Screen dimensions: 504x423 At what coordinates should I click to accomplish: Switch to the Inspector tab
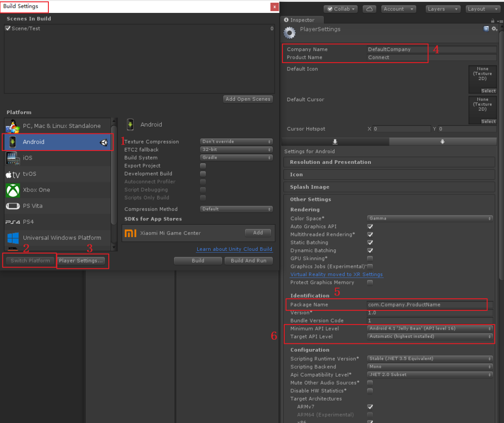coord(302,20)
